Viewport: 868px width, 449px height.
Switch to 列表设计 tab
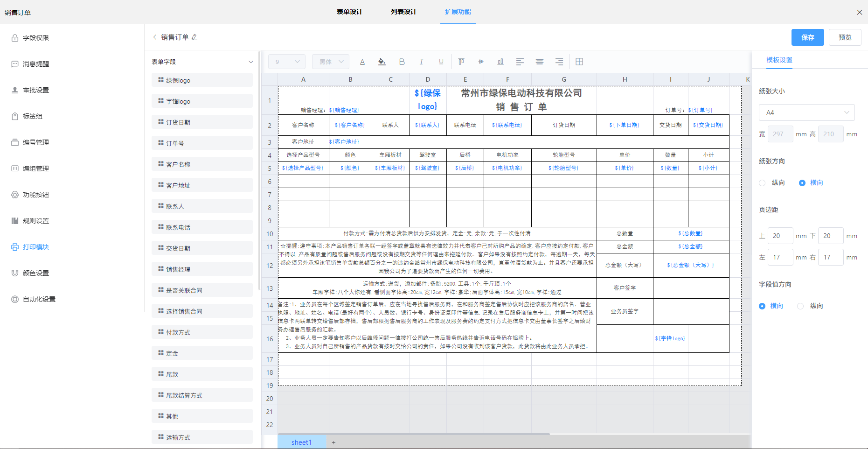(403, 12)
